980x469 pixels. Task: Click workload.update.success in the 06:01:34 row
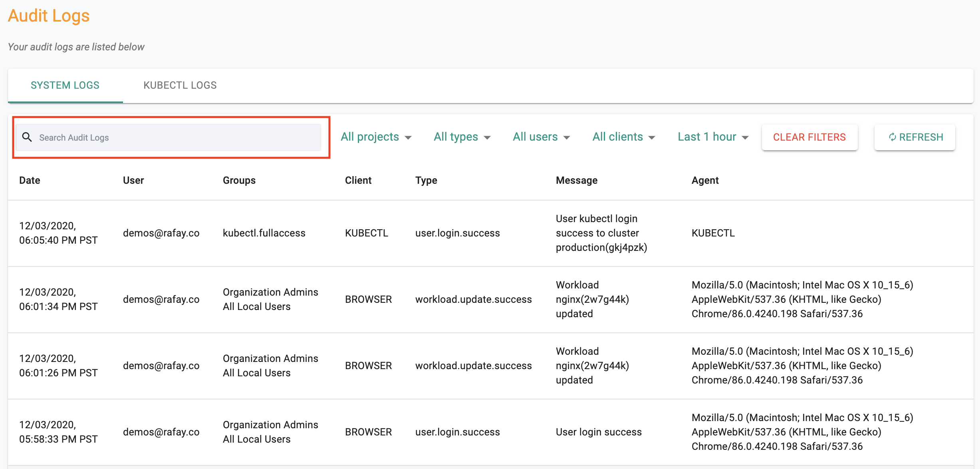pyautogui.click(x=474, y=299)
